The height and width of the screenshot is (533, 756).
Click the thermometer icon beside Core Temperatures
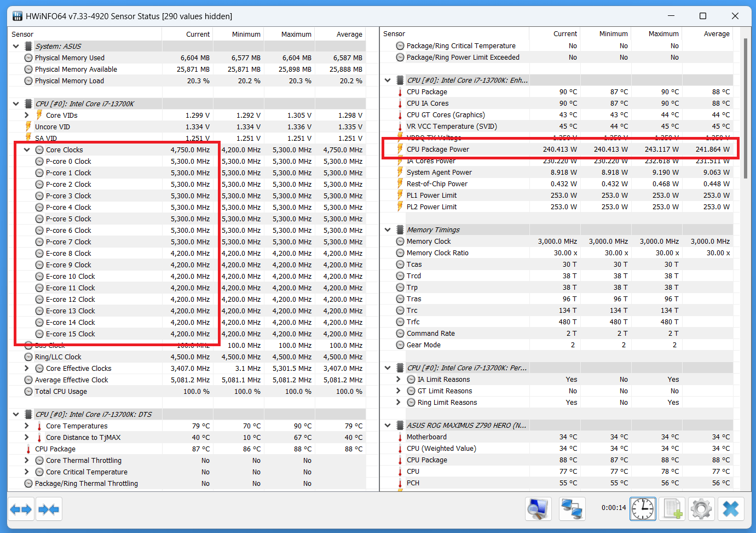(x=39, y=426)
